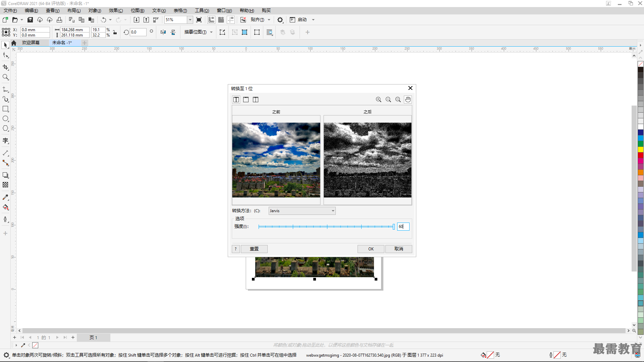Viewport: 644px width, 362px height.
Task: Click the Publish to PDF icon
Action: tap(156, 20)
